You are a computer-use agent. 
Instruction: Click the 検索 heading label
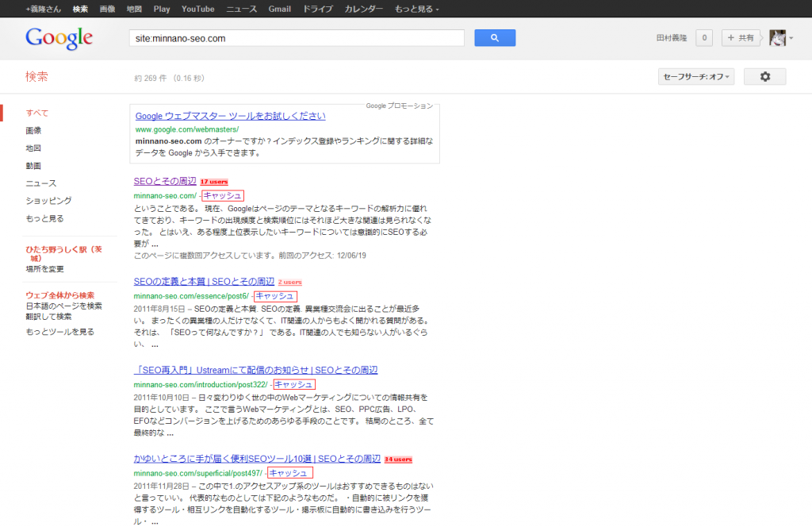coord(36,77)
